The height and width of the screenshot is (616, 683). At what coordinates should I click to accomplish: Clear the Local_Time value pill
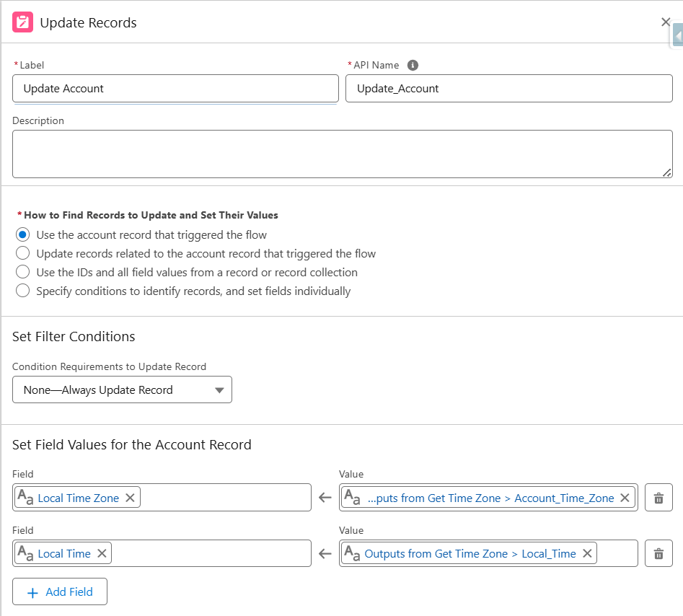point(587,553)
